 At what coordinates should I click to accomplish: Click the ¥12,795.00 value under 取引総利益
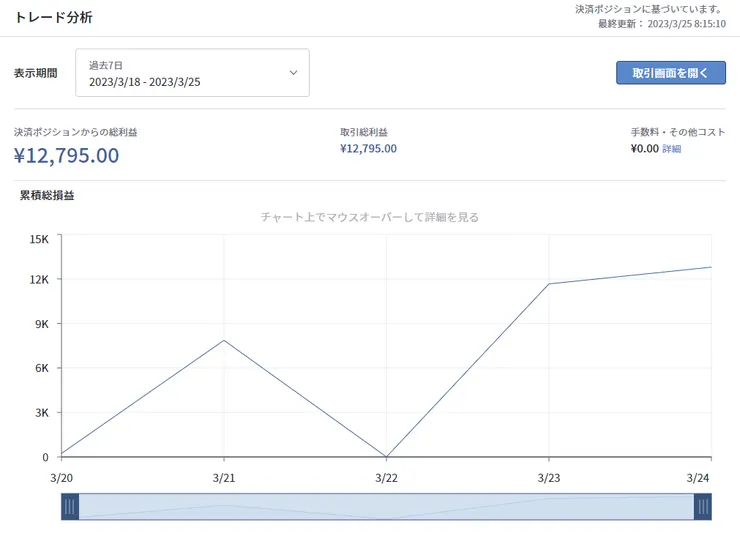pyautogui.click(x=368, y=149)
